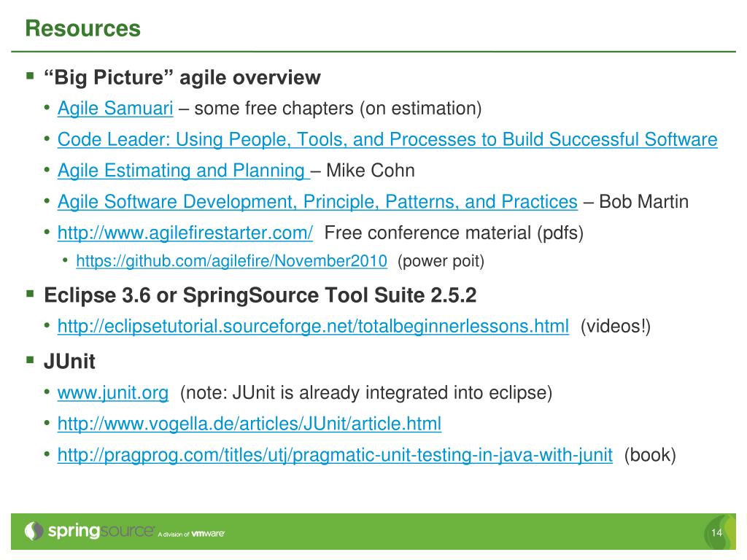Image resolution: width=747 pixels, height=560 pixels.
Task: Visit the www.junit.org link
Action: point(113,393)
